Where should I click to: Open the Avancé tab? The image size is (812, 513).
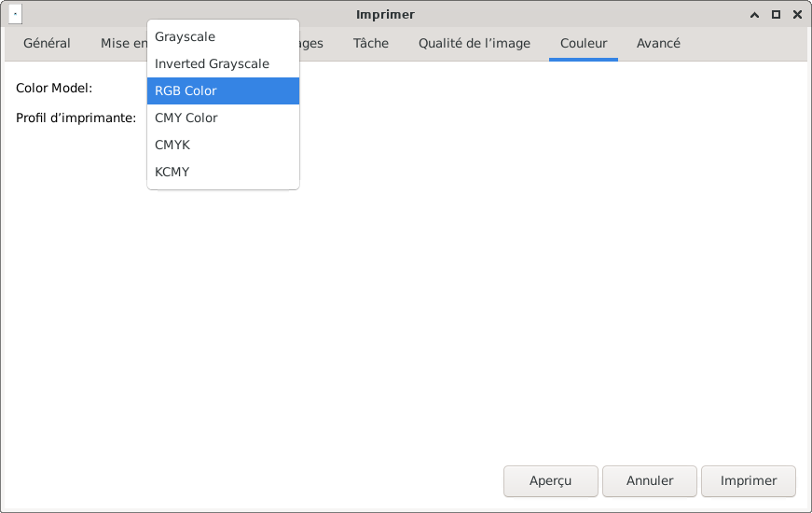pos(658,44)
